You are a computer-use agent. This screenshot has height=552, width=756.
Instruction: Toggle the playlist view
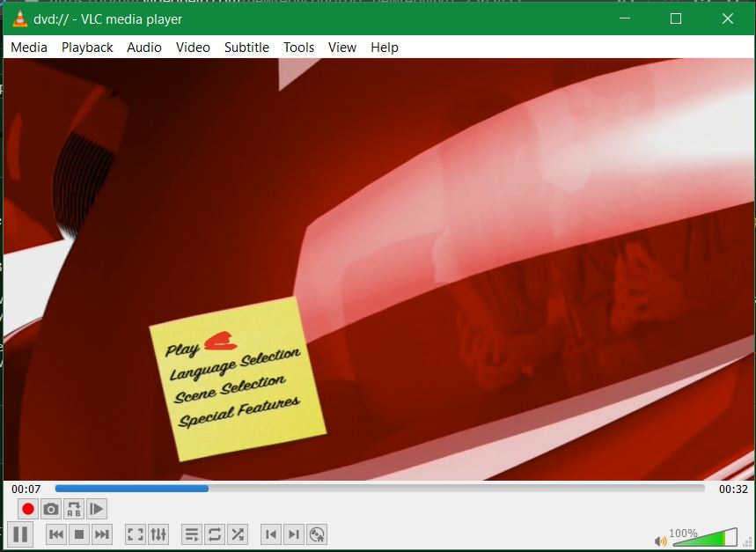click(192, 534)
